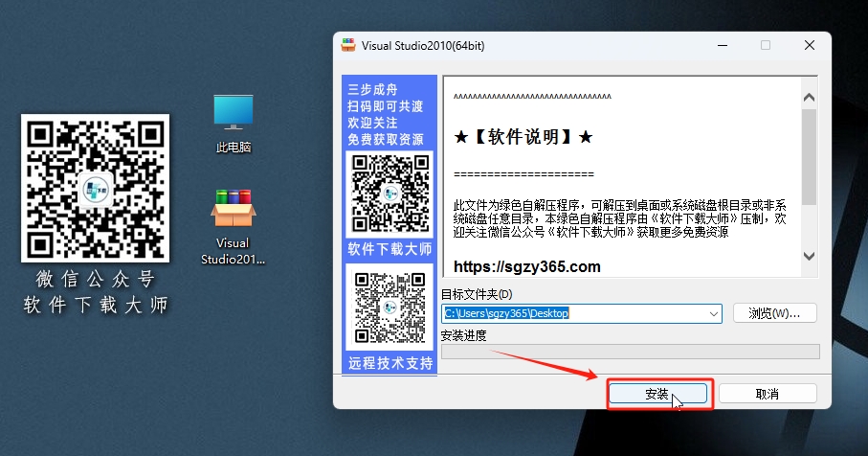
Task: Click the ★【软件说明】★ heading
Action: 523,137
